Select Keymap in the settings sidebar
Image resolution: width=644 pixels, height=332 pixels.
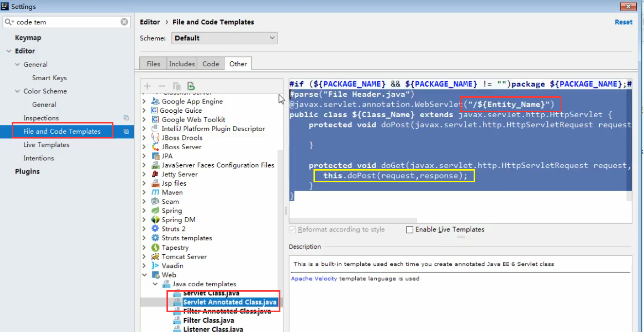click(28, 37)
